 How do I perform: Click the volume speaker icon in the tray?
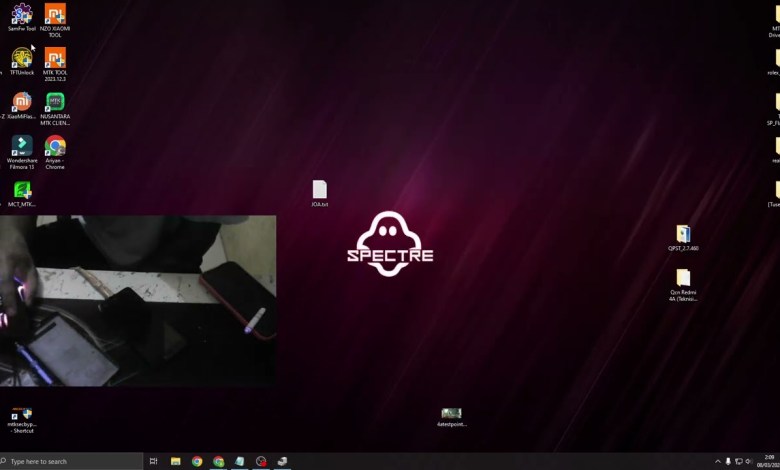(749, 461)
